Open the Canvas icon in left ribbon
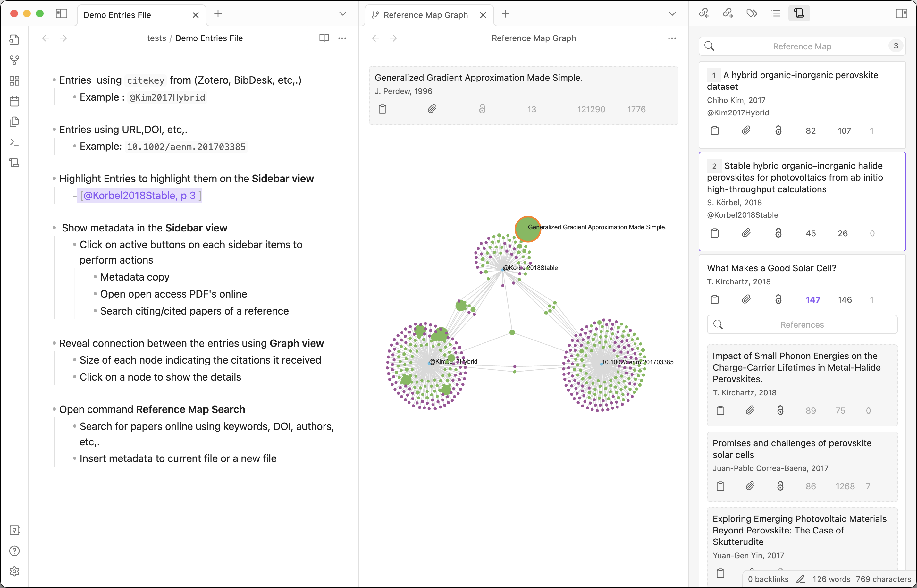The width and height of the screenshot is (917, 588). pos(14,80)
